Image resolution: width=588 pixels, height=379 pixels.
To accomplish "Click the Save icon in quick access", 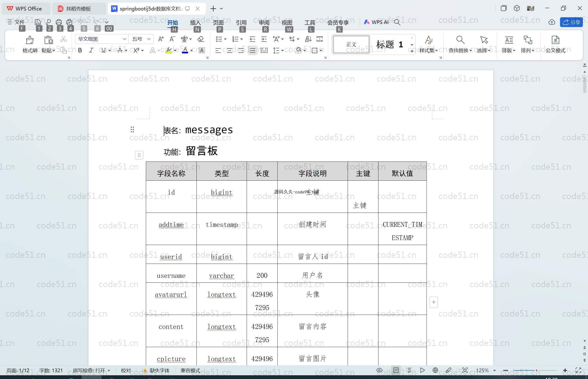I will [x=38, y=22].
